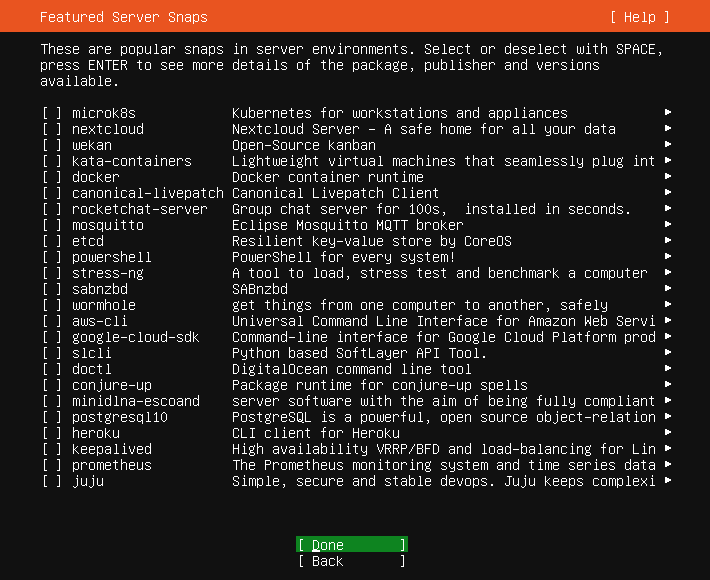The width and height of the screenshot is (710, 580).
Task: Expand aws-cli row details arrow
Action: click(x=668, y=320)
